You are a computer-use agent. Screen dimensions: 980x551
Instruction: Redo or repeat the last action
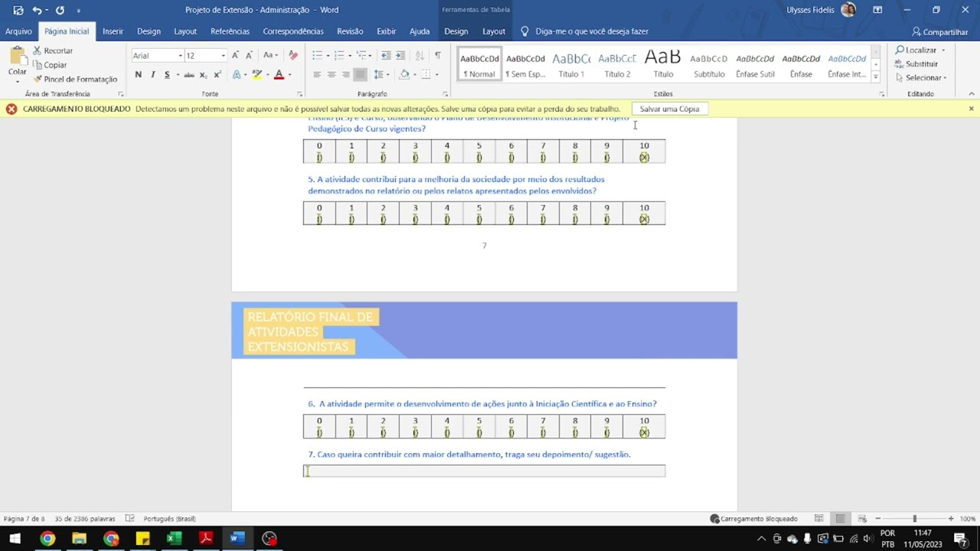click(x=60, y=10)
